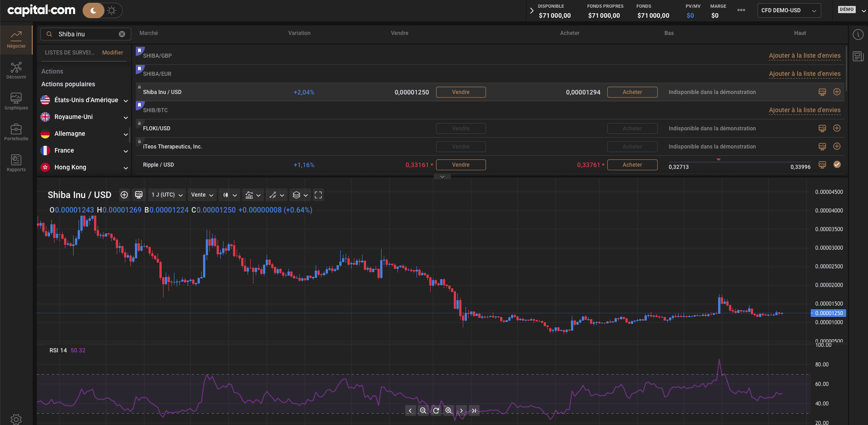
Task: Open chart in new window monitor icon
Action: pos(139,195)
